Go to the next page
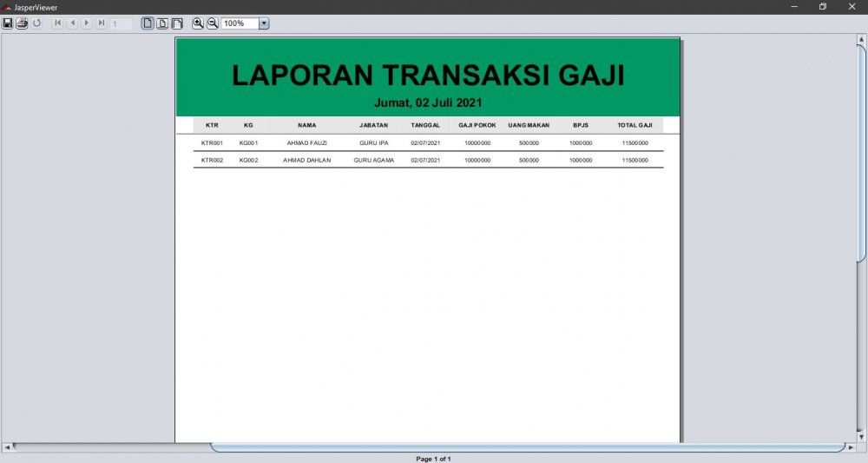 [87, 23]
